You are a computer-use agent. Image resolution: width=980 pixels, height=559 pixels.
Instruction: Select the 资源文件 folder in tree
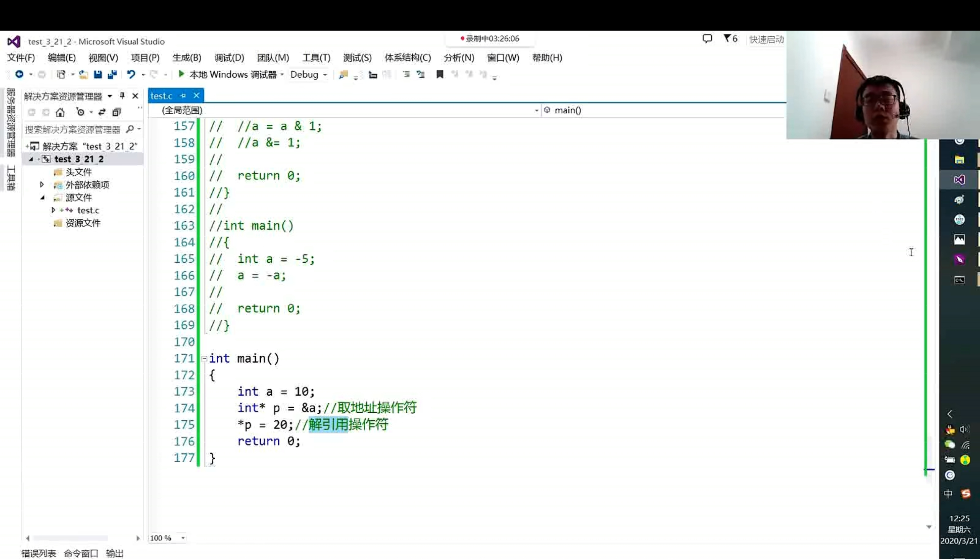[x=83, y=223]
